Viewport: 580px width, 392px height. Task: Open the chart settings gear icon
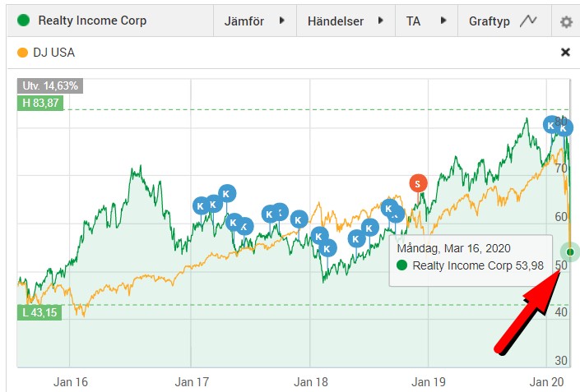tap(566, 21)
